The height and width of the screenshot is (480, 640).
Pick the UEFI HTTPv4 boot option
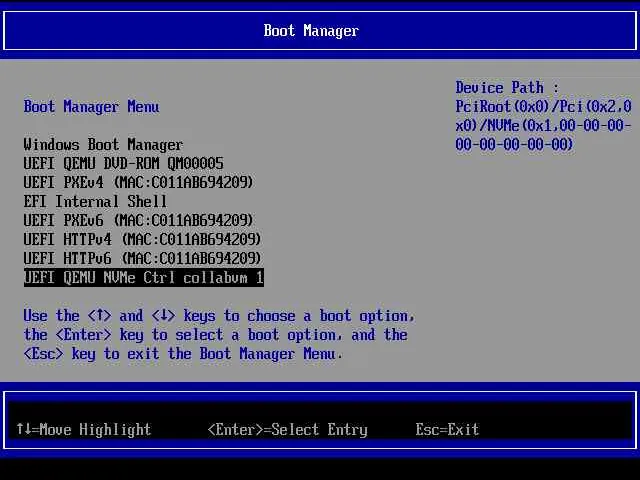click(142, 239)
